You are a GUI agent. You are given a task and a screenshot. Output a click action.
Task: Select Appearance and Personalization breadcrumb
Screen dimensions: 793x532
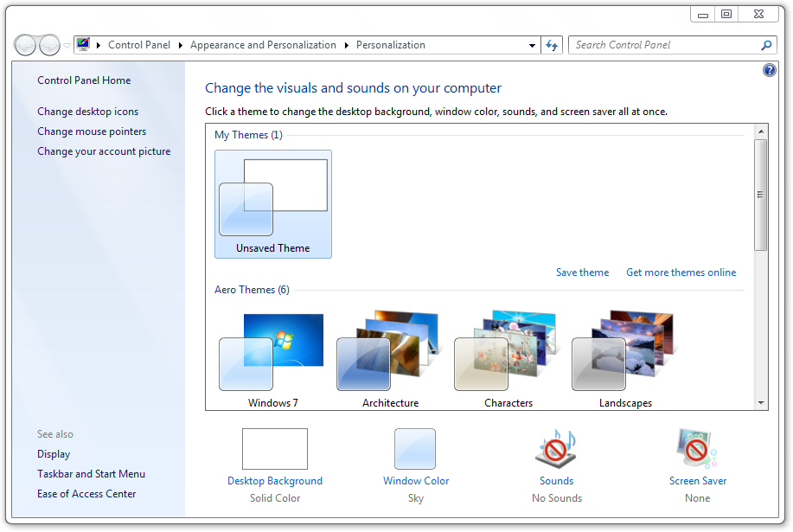pyautogui.click(x=263, y=45)
